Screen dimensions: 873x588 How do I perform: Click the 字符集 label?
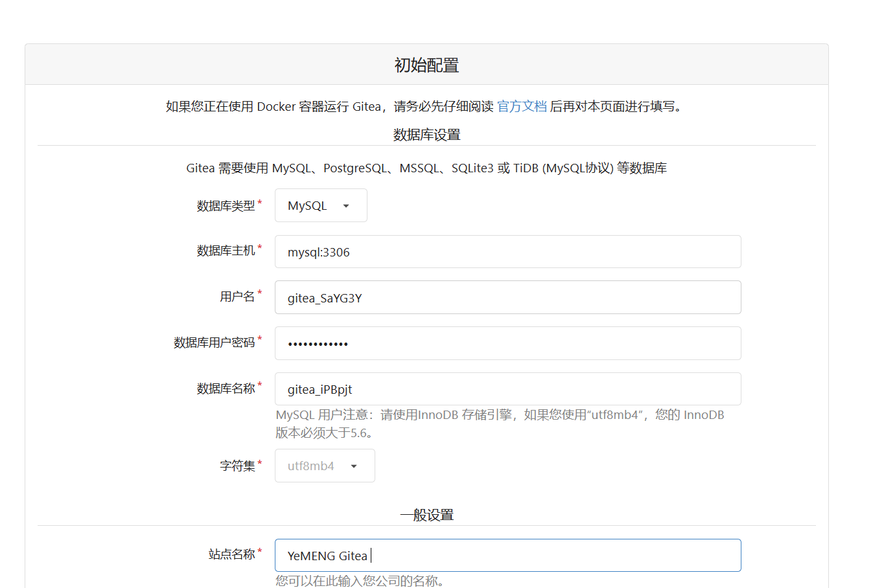point(237,466)
